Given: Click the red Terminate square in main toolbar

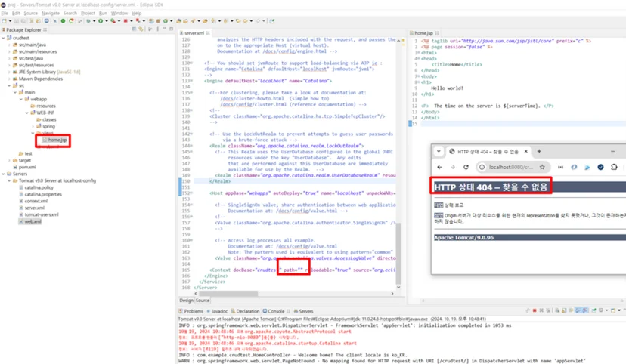Looking at the screenshot, I should (x=126, y=20).
